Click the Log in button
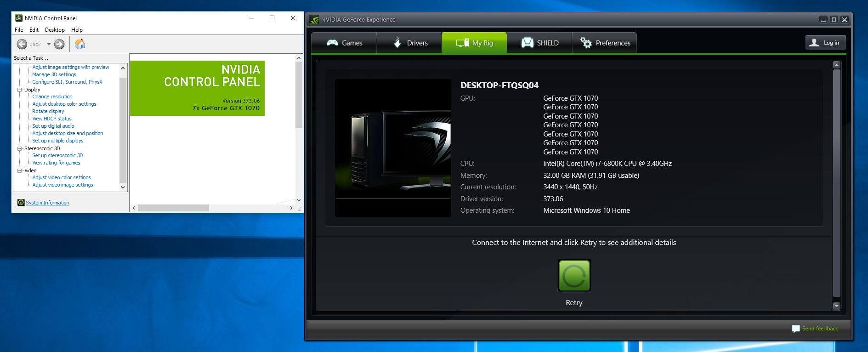 coord(826,43)
